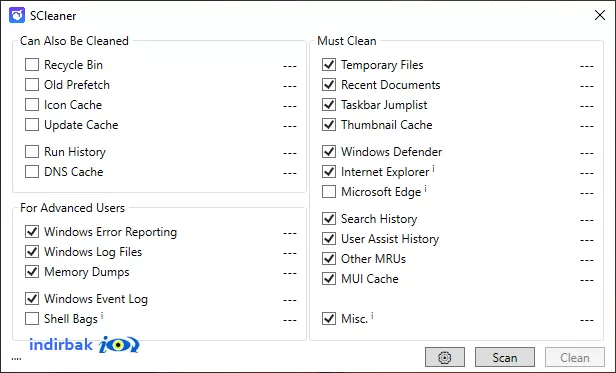Enable the Recycle Bin checkbox
Screen dimensions: 616x373
pyautogui.click(x=32, y=64)
